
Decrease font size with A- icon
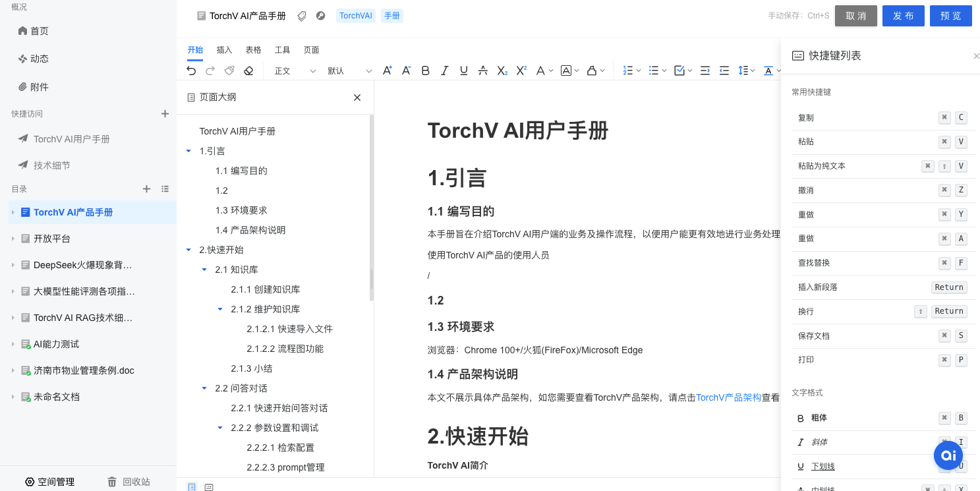click(x=407, y=71)
